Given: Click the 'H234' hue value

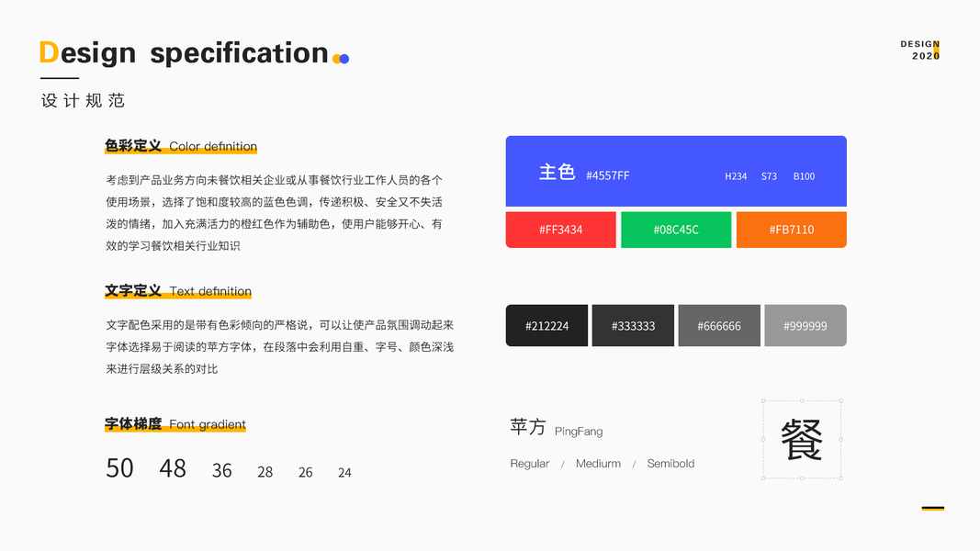Looking at the screenshot, I should (x=736, y=176).
